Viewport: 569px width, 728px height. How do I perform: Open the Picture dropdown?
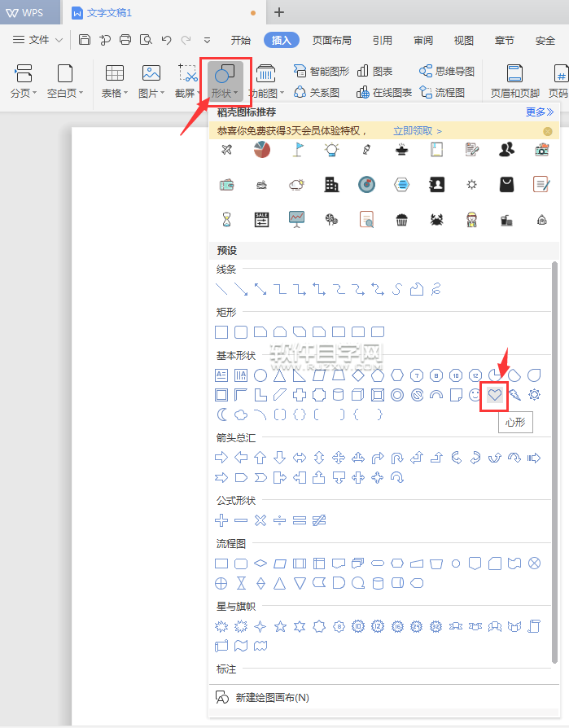click(x=151, y=81)
